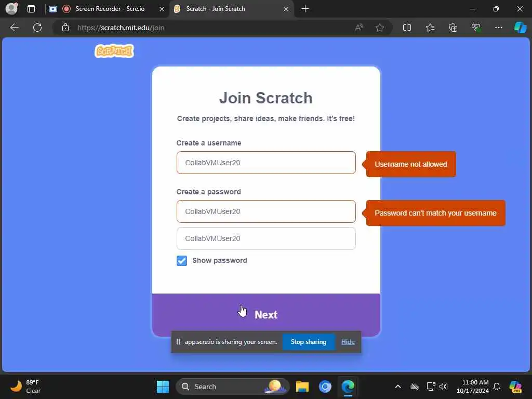The image size is (532, 399).
Task: Open the notifications bell
Action: [x=497, y=387]
